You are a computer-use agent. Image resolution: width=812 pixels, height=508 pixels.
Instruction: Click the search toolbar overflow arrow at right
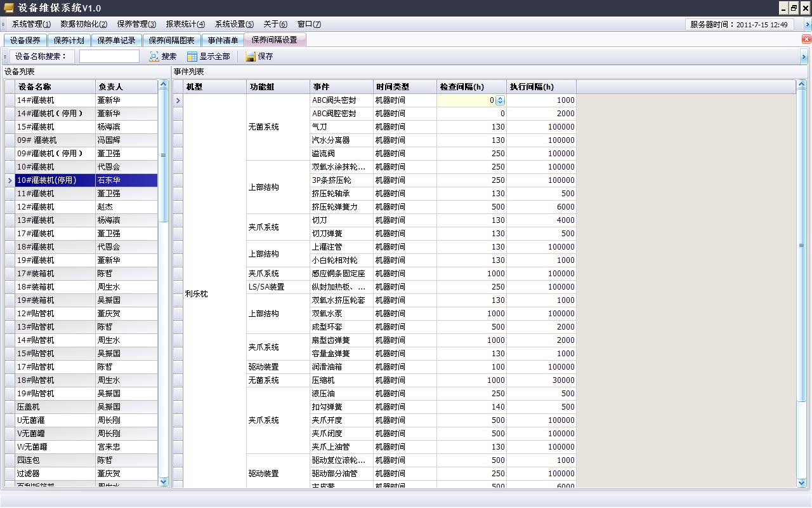[x=804, y=57]
